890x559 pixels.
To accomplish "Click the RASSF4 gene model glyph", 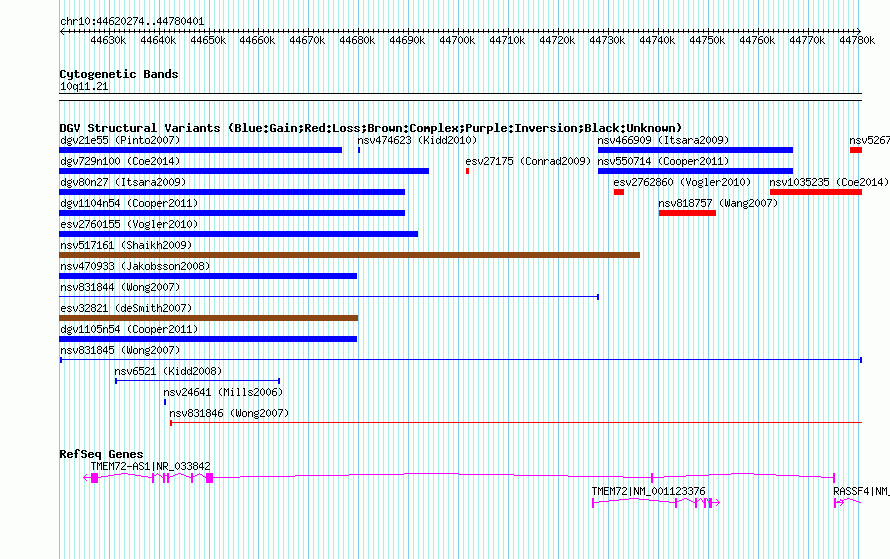I will click(x=847, y=502).
